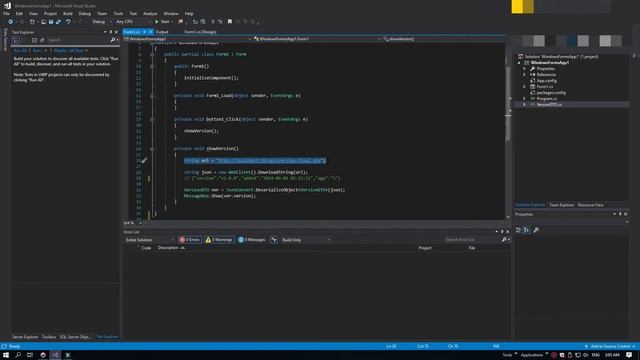The height and width of the screenshot is (360, 640).
Task: Pin the Test Explorer panel
Action: (111, 32)
